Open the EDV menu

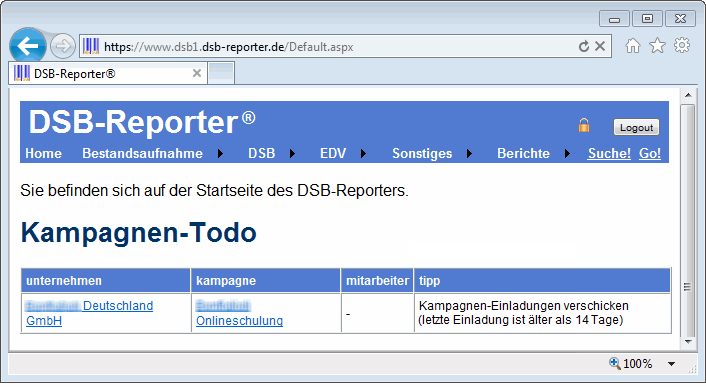tap(333, 153)
